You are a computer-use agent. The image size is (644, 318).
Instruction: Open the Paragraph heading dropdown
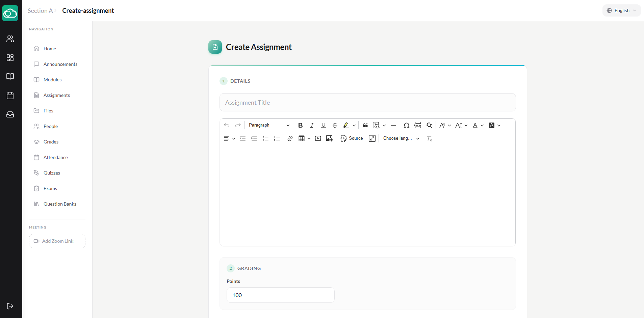[x=269, y=125]
